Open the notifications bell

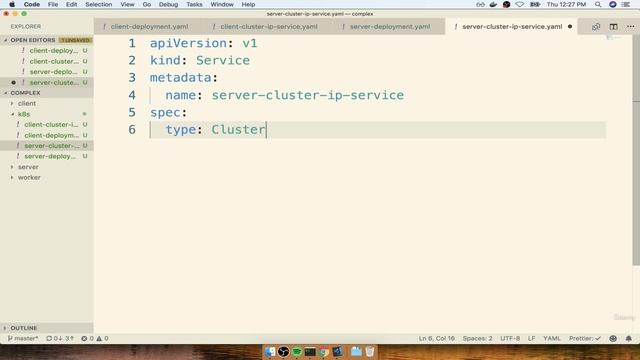point(629,338)
